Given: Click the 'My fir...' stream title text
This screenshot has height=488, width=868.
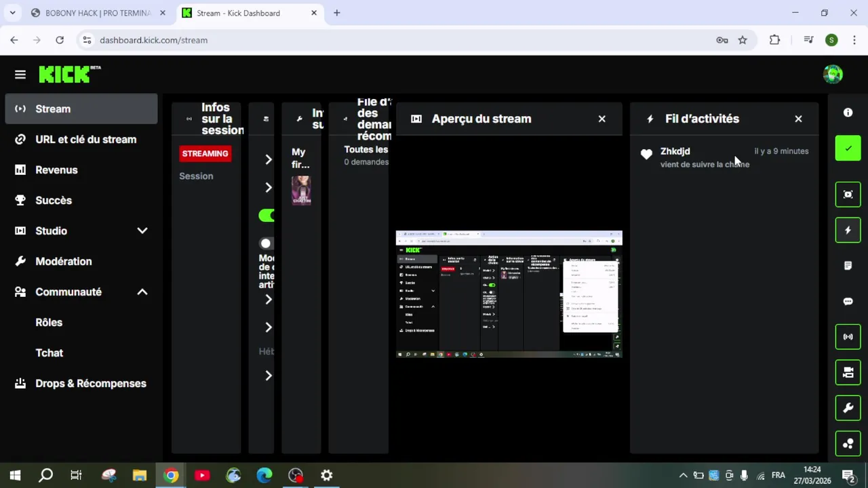Looking at the screenshot, I should click(x=300, y=158).
